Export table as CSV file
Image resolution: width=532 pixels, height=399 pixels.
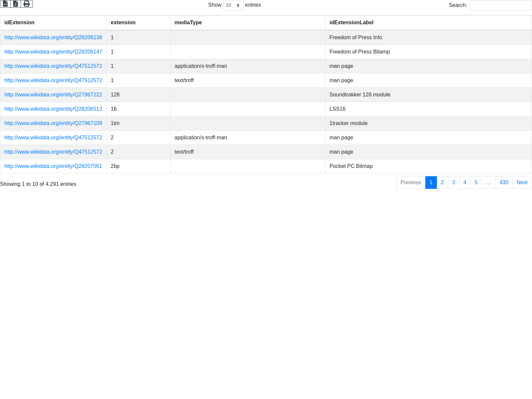point(5,4)
